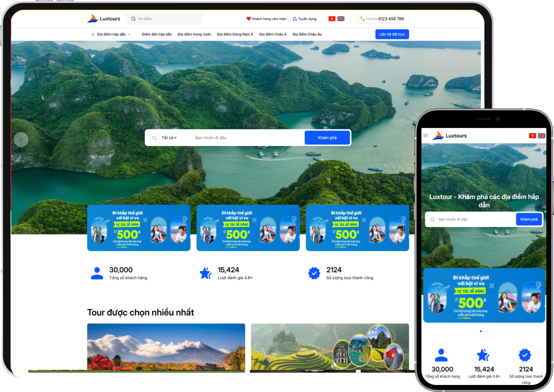Image resolution: width=554 pixels, height=392 pixels.
Task: Open Khách hàng cảm nhận link
Action: [x=269, y=19]
